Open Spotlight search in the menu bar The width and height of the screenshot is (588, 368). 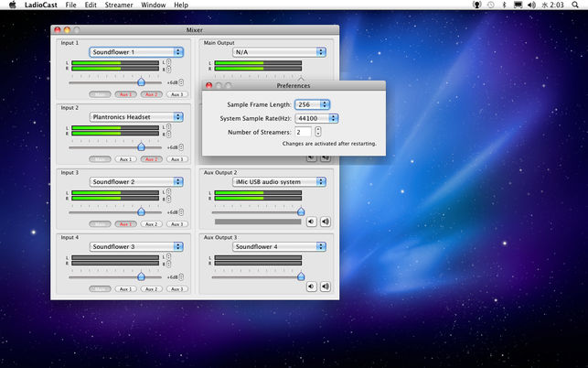[575, 5]
